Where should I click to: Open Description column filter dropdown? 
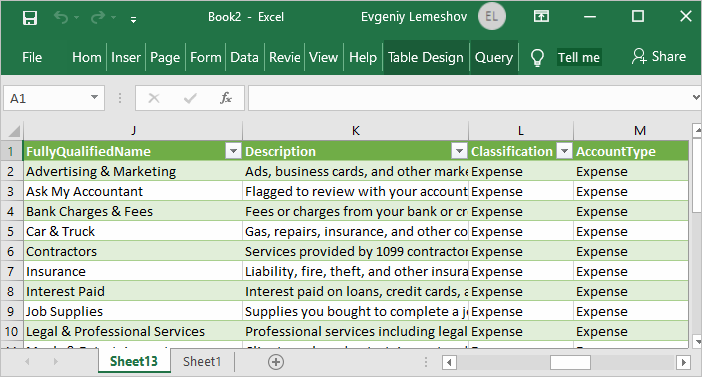[x=459, y=151]
